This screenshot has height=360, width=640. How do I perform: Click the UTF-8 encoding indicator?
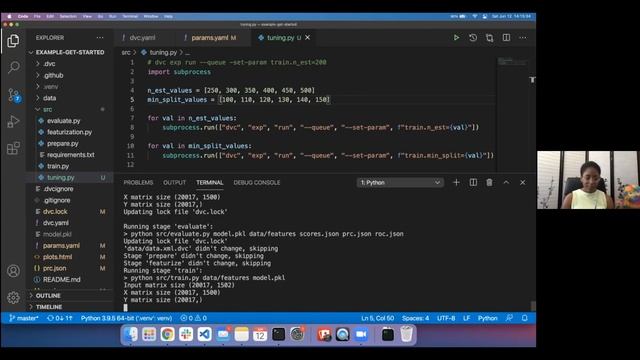(446, 318)
